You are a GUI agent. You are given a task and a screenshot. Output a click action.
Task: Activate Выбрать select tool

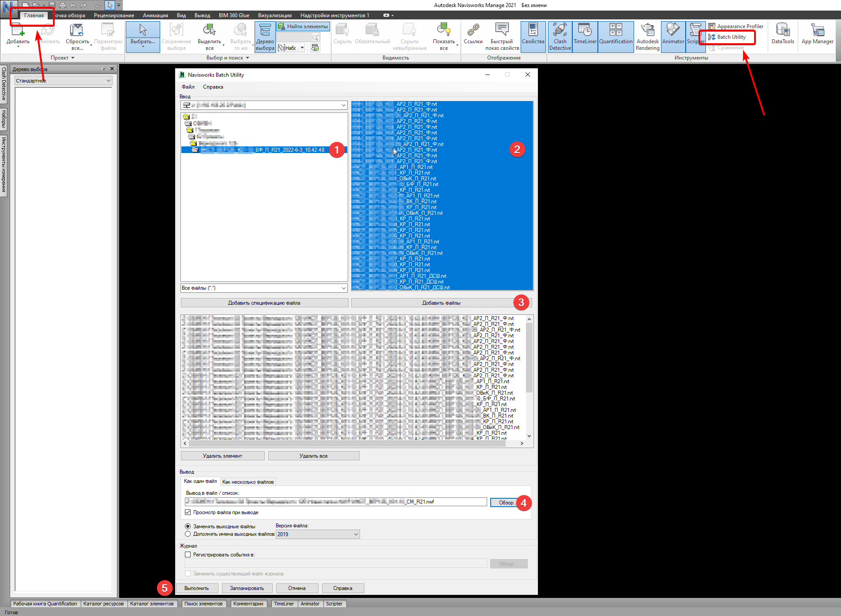143,37
